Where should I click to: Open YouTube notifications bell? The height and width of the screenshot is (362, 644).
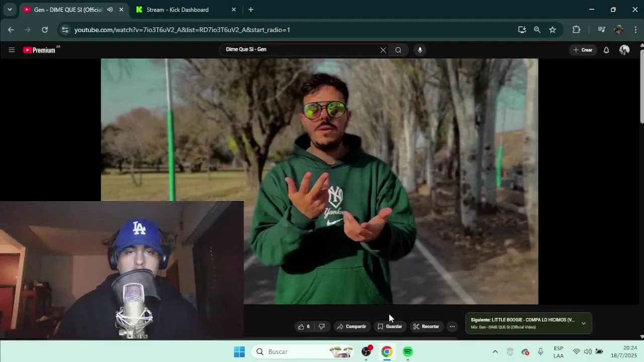pos(606,50)
